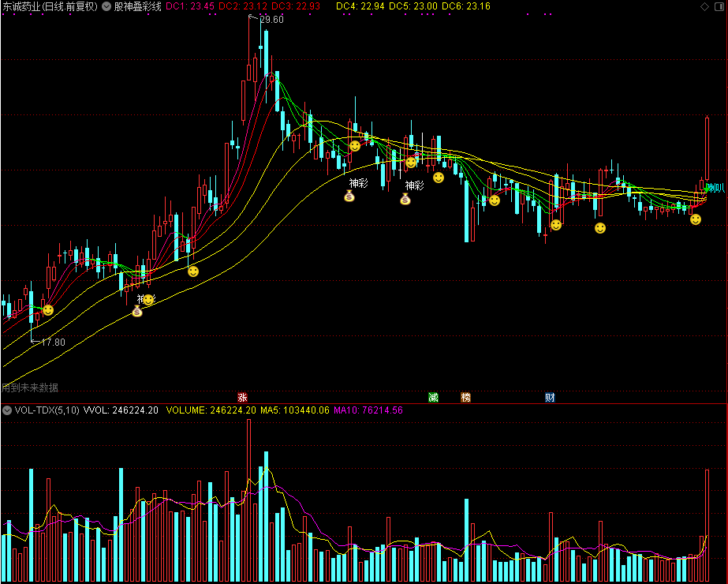Select the last red volume bar
The width and height of the screenshot is (728, 584).
click(x=707, y=526)
